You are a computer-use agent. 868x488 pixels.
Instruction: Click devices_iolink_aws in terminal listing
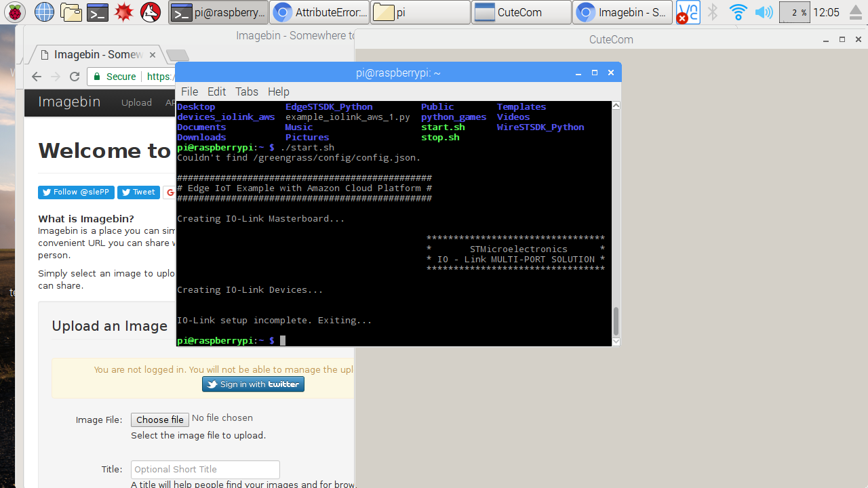point(226,117)
